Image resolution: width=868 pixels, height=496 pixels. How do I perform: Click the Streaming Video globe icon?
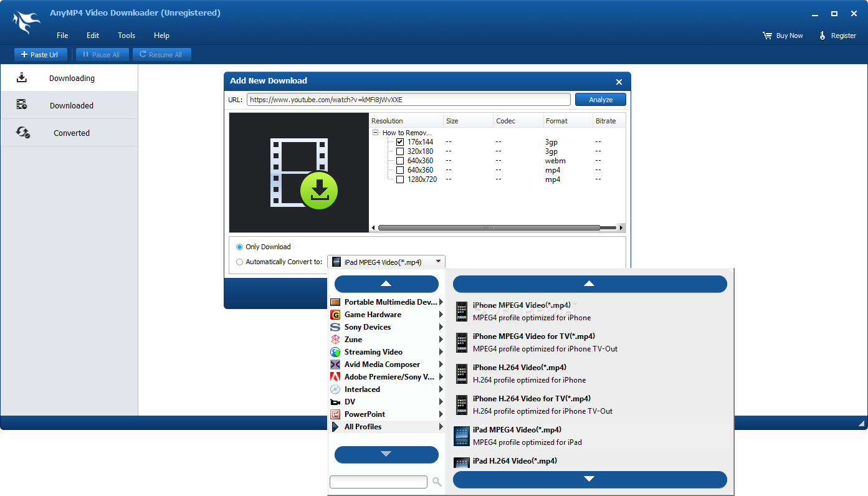coord(335,352)
